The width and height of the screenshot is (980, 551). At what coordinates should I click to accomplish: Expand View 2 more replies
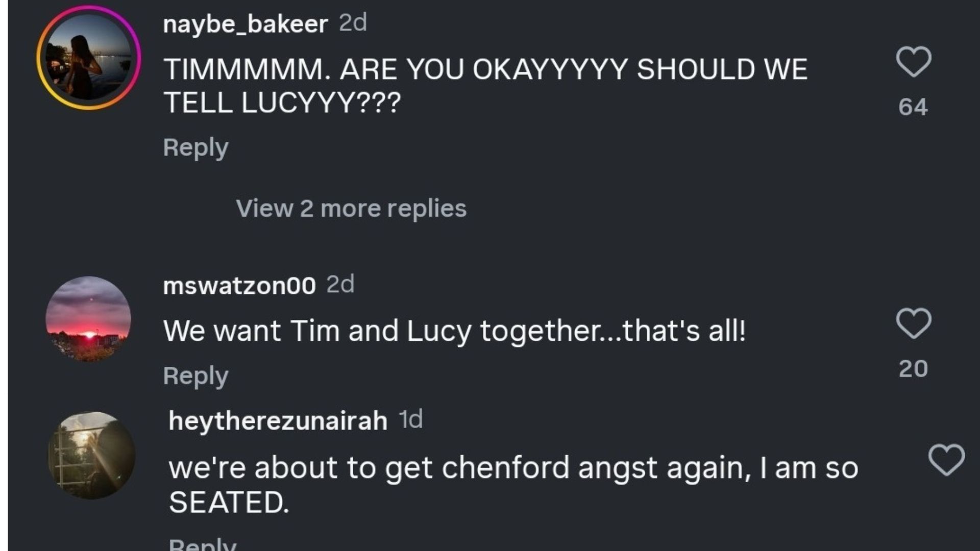pyautogui.click(x=351, y=208)
